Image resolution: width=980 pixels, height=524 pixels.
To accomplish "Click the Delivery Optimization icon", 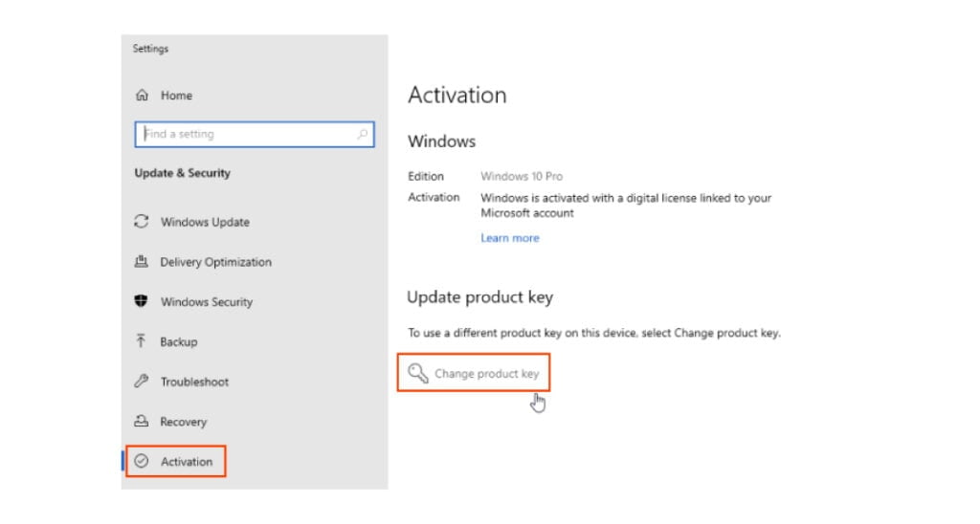I will (x=142, y=262).
